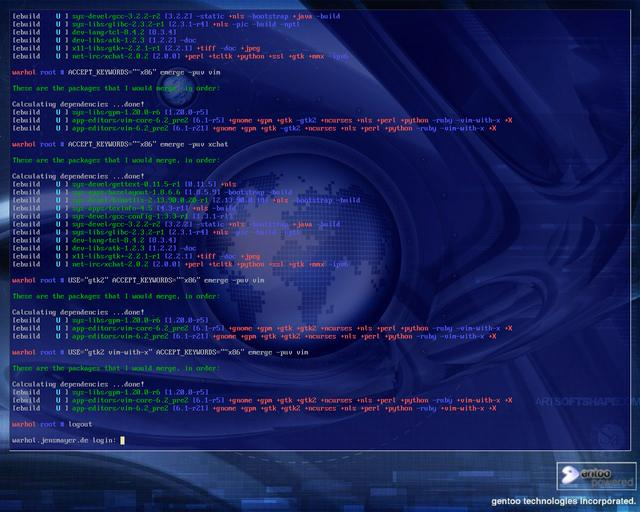Click the Gentoo powered badge logo
This screenshot has height=512, width=640.
pos(596,476)
